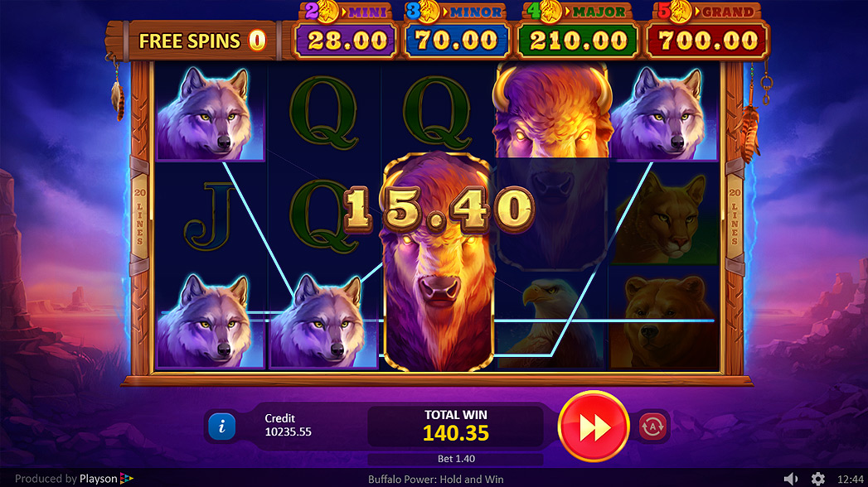This screenshot has height=487, width=868.
Task: Mute the game sound
Action: pos(791,479)
